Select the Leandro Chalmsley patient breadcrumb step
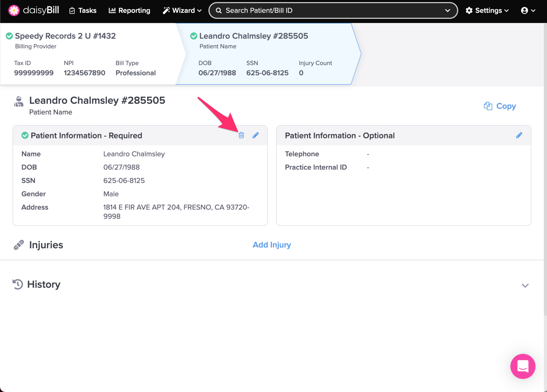This screenshot has height=392, width=547. 253,36
